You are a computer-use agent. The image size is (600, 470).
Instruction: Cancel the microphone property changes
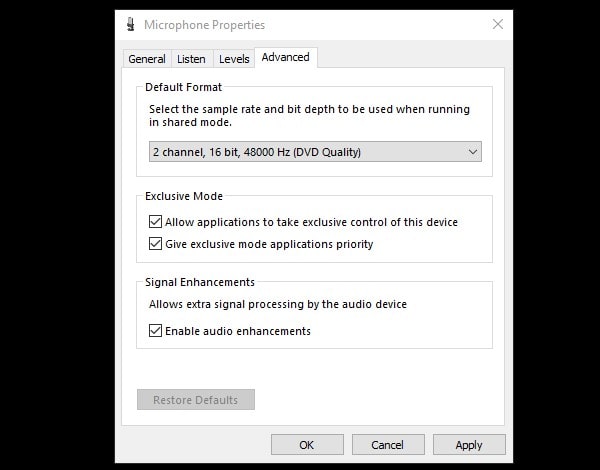[387, 445]
